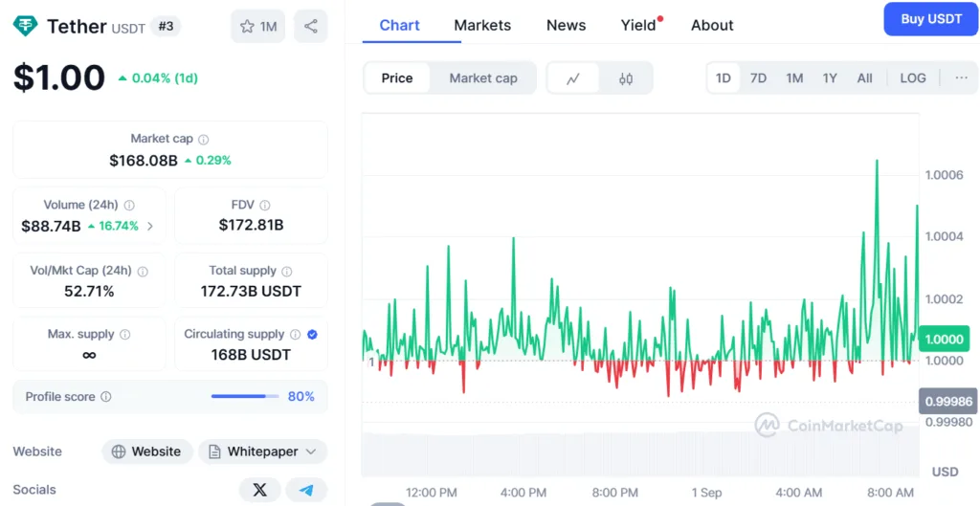This screenshot has height=506, width=980.
Task: Open Circulating supply info icon
Action: (x=296, y=334)
